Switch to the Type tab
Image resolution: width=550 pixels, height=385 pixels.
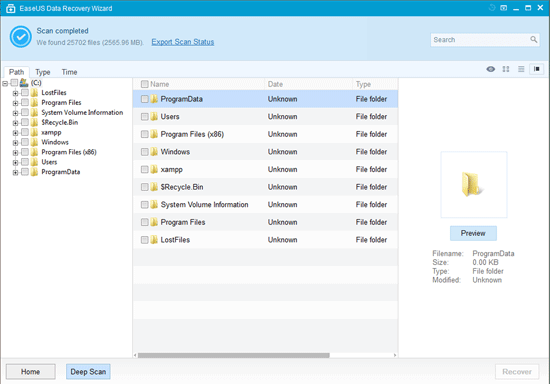pos(43,72)
